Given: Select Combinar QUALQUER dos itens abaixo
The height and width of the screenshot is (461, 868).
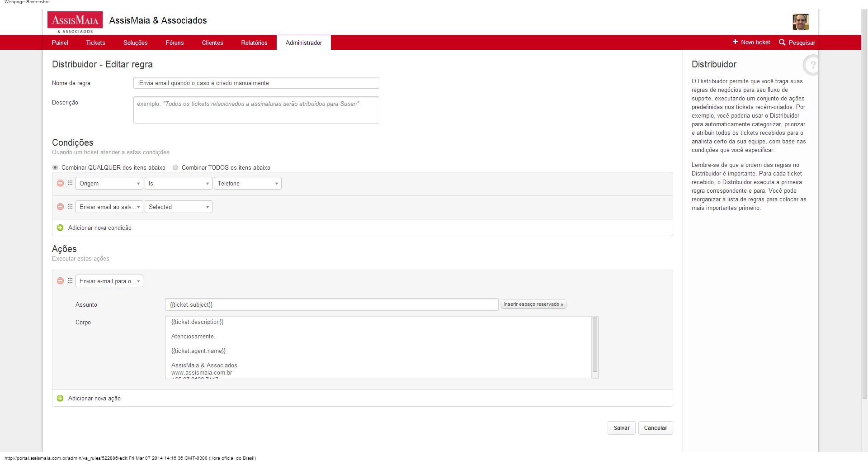Looking at the screenshot, I should [55, 167].
